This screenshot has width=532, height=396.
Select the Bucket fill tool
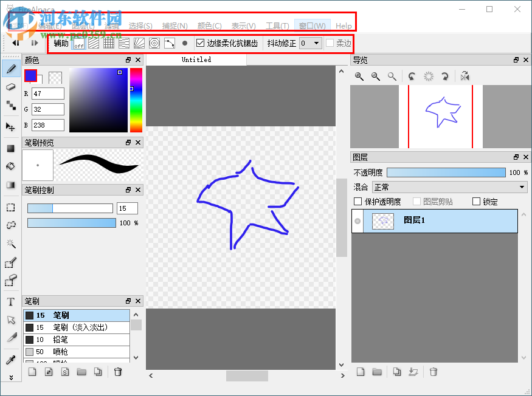(10, 165)
